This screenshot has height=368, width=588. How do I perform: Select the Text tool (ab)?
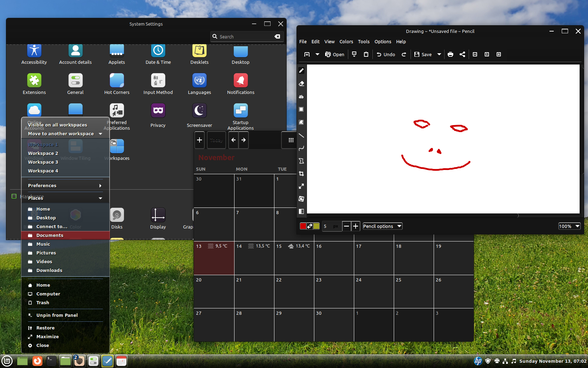301,96
